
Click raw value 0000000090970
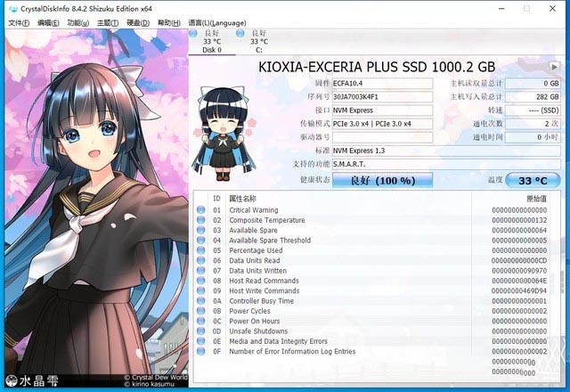point(519,271)
